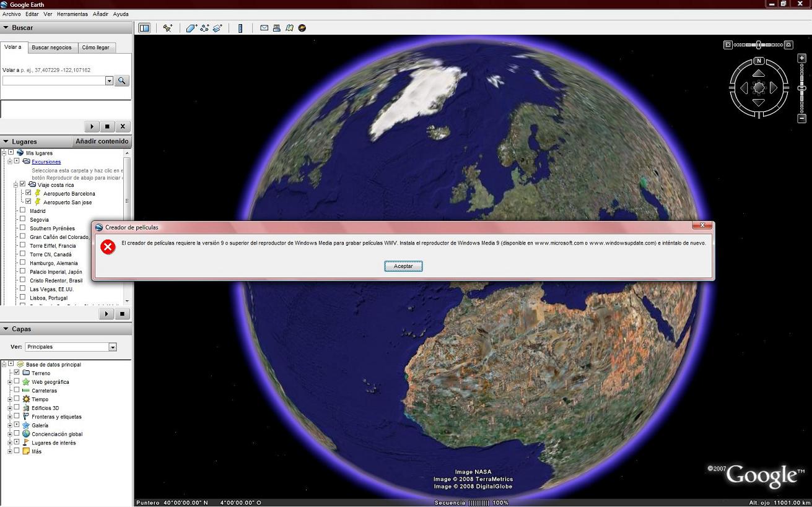This screenshot has width=812, height=507.
Task: Click the magnifier search button
Action: (121, 80)
